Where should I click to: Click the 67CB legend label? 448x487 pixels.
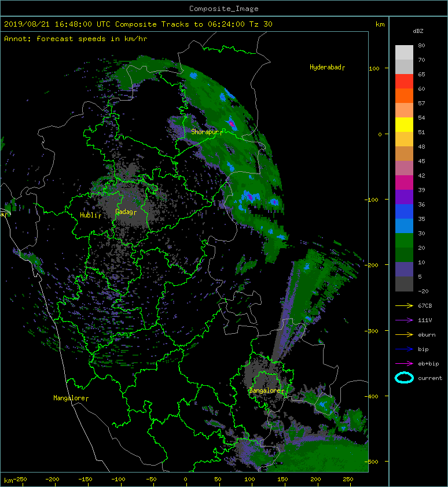(425, 306)
